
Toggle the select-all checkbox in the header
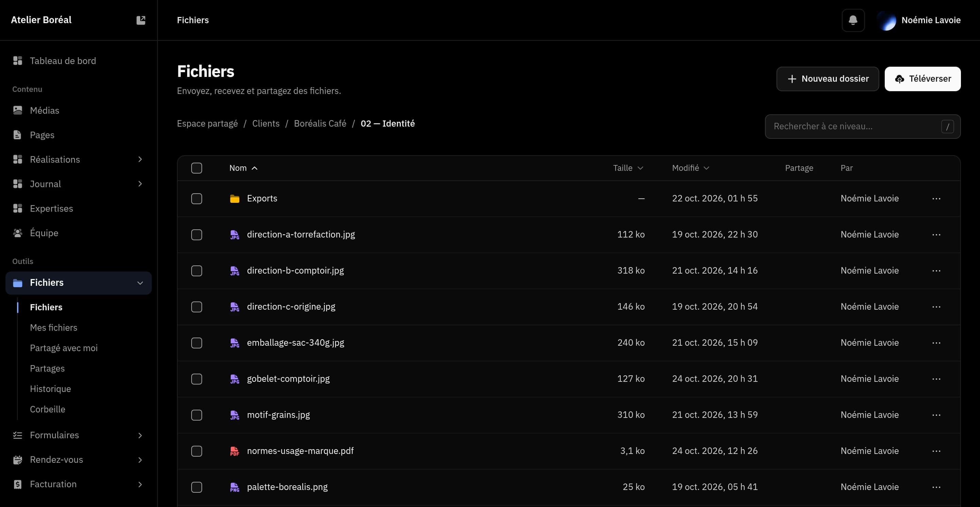197,168
